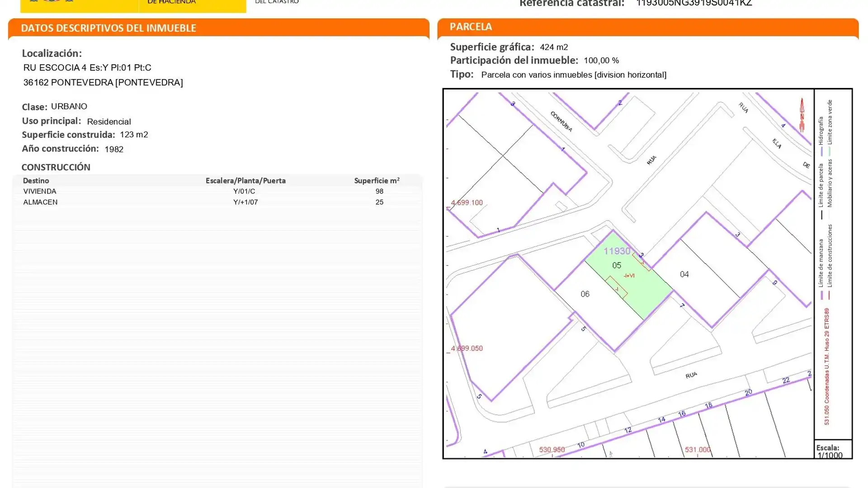Click the Límite de manzana legend symbol
This screenshot has height=488, width=868.
click(821, 296)
